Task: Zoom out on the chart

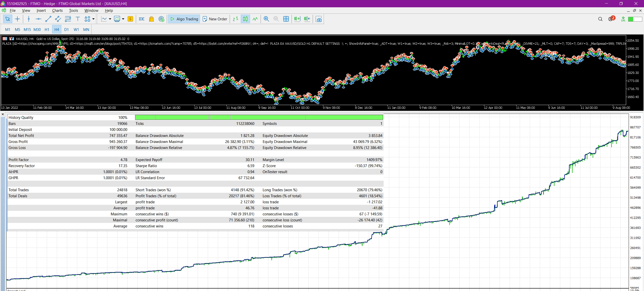Action: point(276,19)
